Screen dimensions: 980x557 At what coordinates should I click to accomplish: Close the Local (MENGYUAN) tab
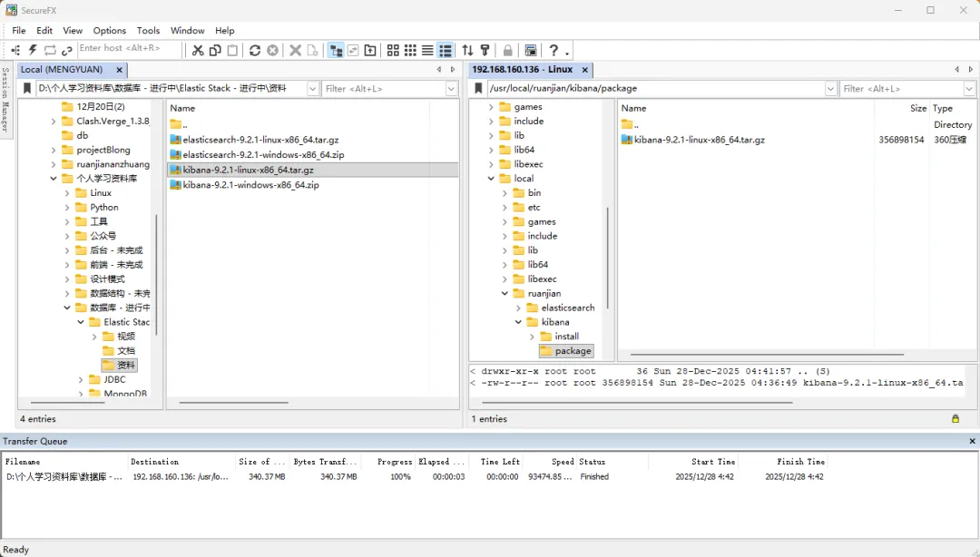(119, 69)
